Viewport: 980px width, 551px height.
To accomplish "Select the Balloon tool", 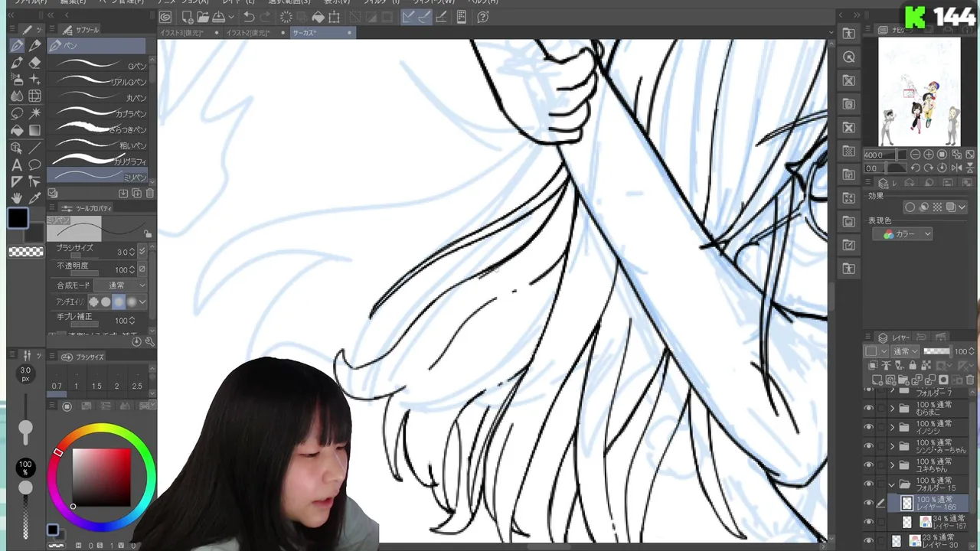I will pos(34,165).
